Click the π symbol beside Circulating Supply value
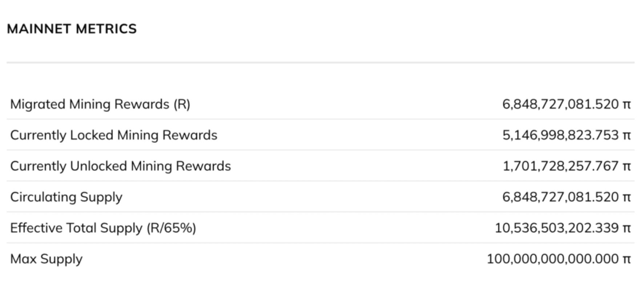 pos(627,197)
